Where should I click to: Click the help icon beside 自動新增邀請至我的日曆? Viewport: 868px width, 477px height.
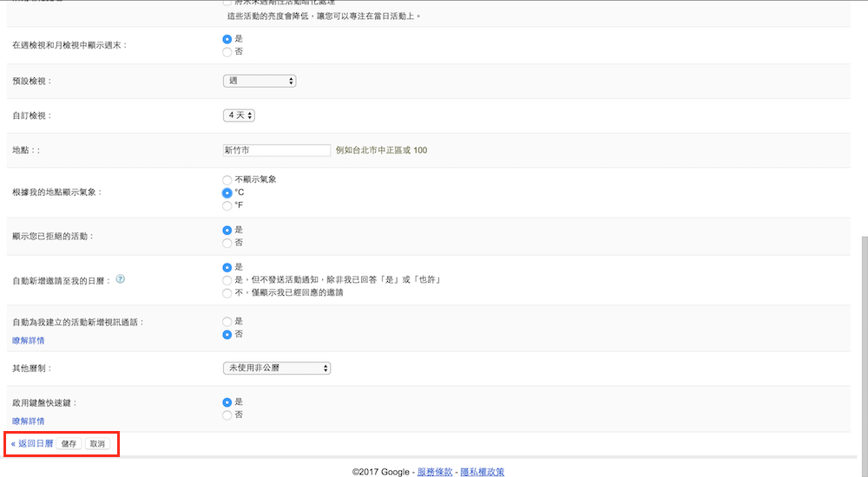pos(121,279)
